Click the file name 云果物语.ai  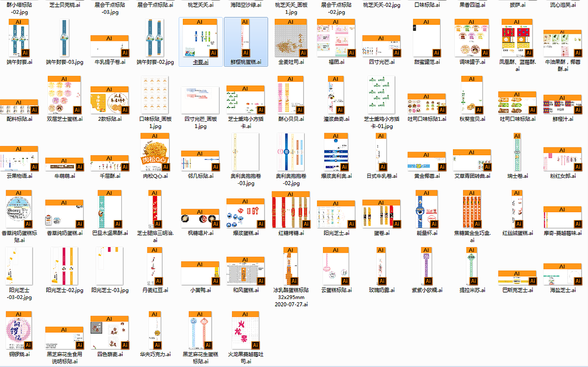click(x=19, y=175)
